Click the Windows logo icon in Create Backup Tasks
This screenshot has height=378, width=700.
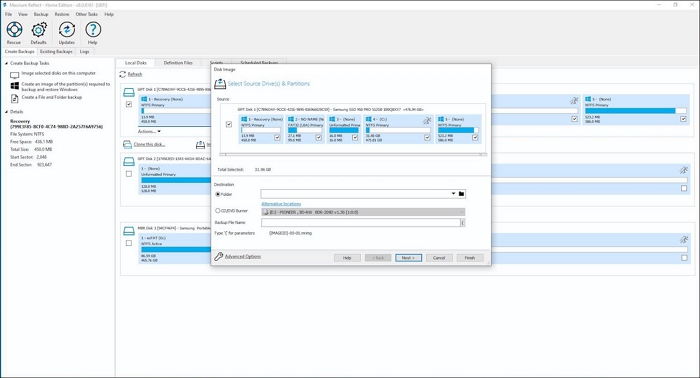coord(15,86)
